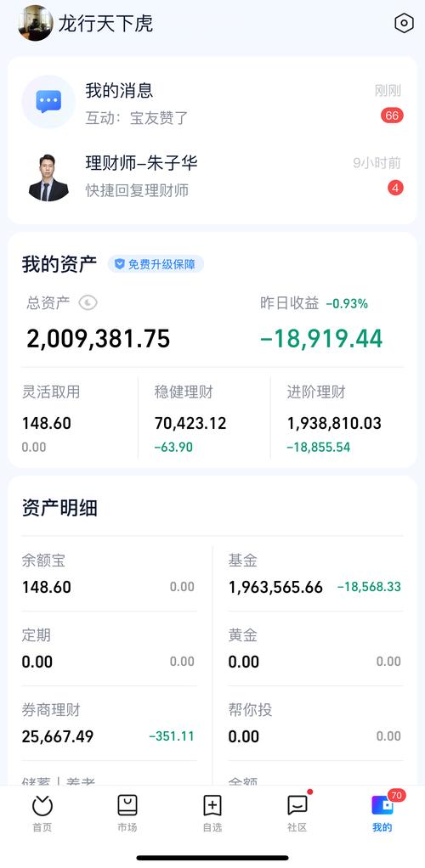Image resolution: width=425 pixels, height=868 pixels.
Task: Open 我的消息 row
Action: (212, 103)
